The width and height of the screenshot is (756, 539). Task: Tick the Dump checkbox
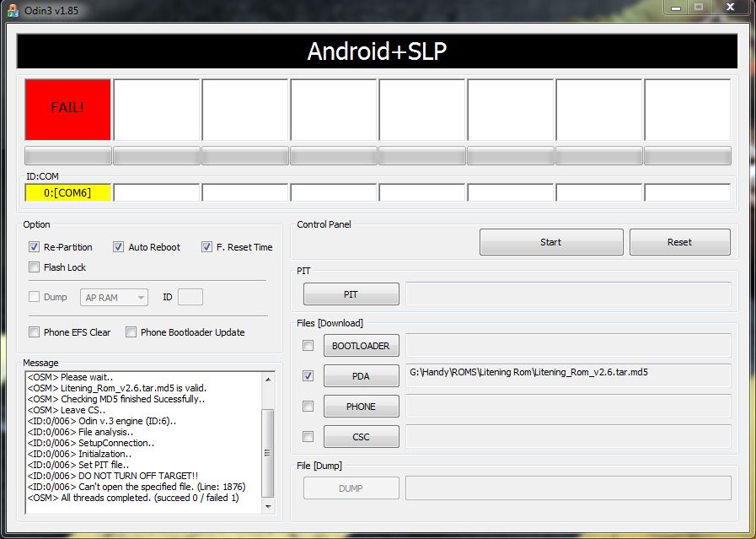point(34,297)
